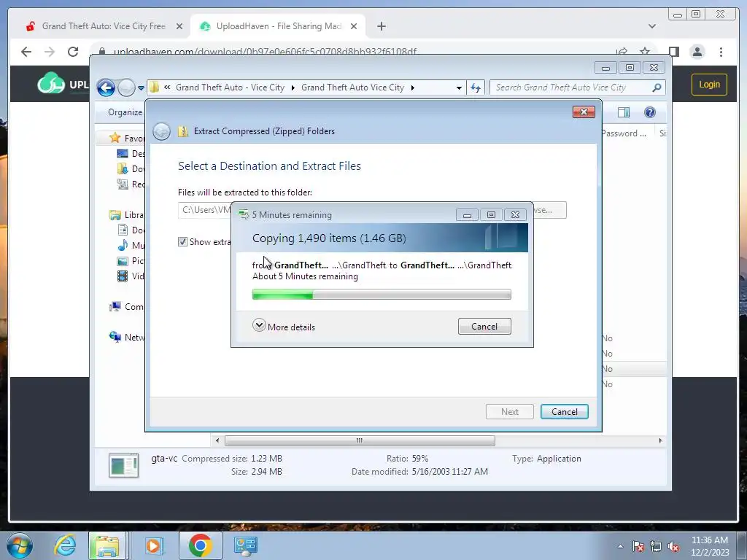Toggle Chrome side panel icon
The width and height of the screenshot is (747, 560).
click(x=673, y=52)
